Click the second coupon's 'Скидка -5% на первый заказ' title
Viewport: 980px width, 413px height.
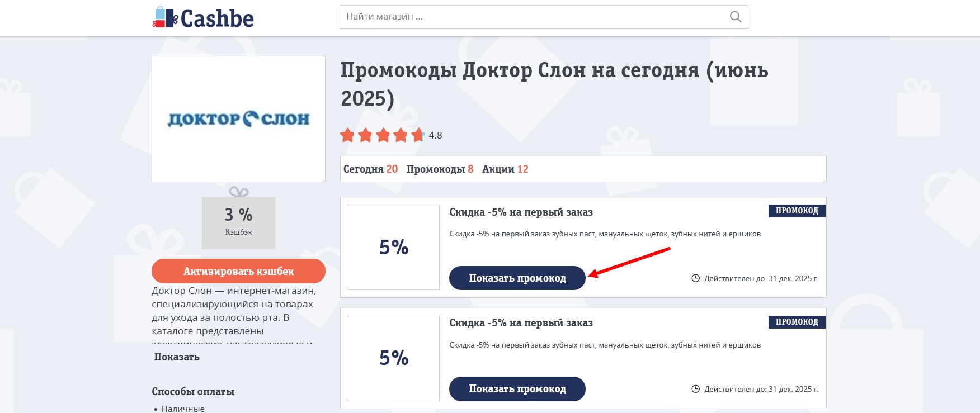pos(521,323)
